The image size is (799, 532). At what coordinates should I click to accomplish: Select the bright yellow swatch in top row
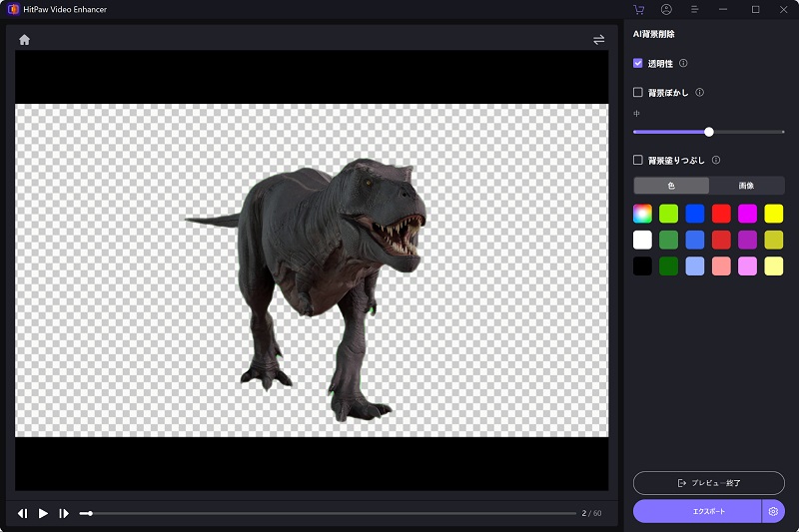tap(773, 214)
